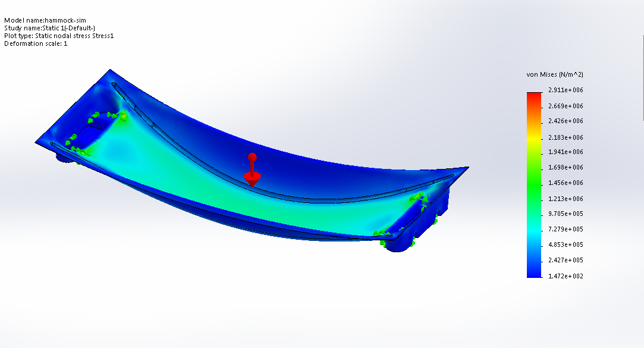Click the 'Plot type: Static nodal stress Stress1' line
The height and width of the screenshot is (348, 644).
(59, 36)
